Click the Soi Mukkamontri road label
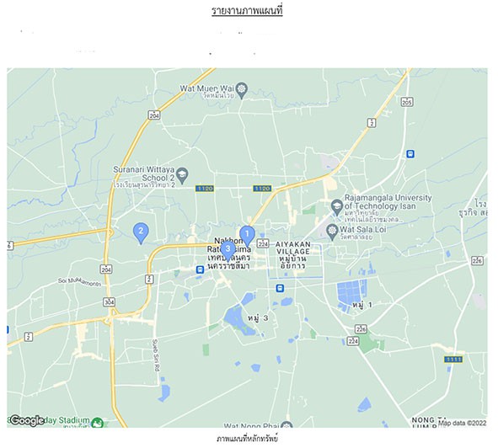Viewport: 498px width, 448px height. (x=80, y=282)
